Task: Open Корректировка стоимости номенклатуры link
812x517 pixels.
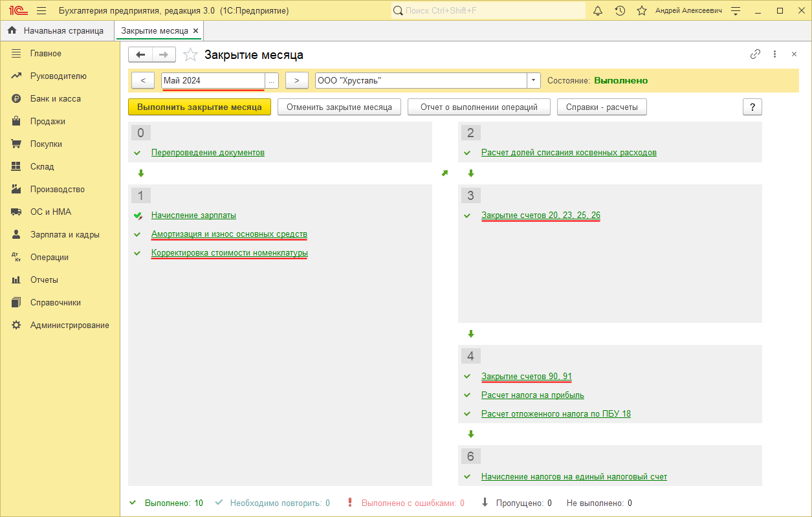Action: click(x=229, y=253)
